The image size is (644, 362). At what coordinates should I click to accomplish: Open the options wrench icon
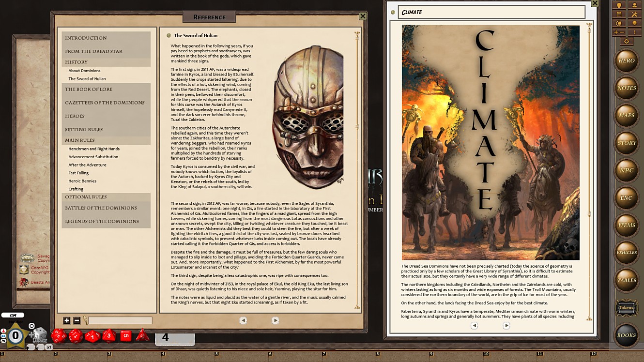[635, 14]
